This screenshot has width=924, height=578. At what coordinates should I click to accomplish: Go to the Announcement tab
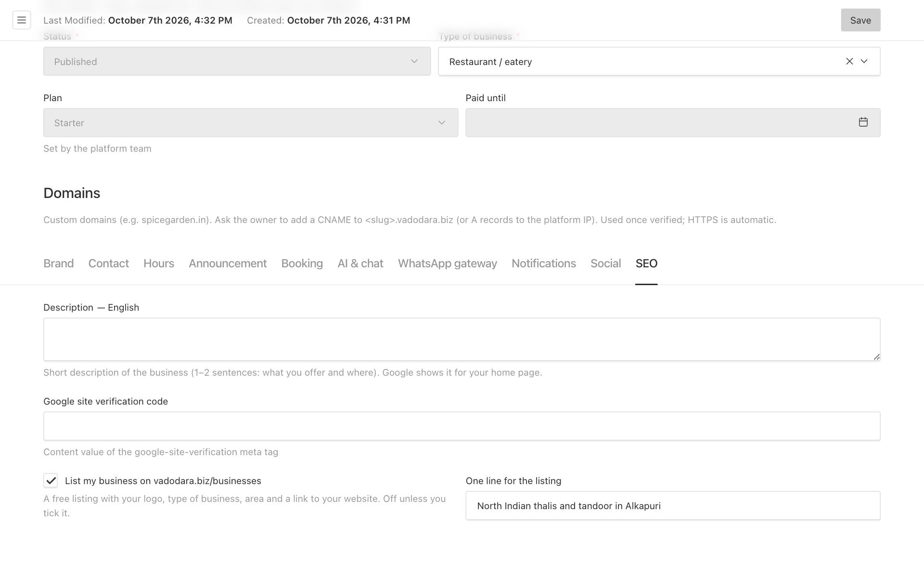coord(228,263)
